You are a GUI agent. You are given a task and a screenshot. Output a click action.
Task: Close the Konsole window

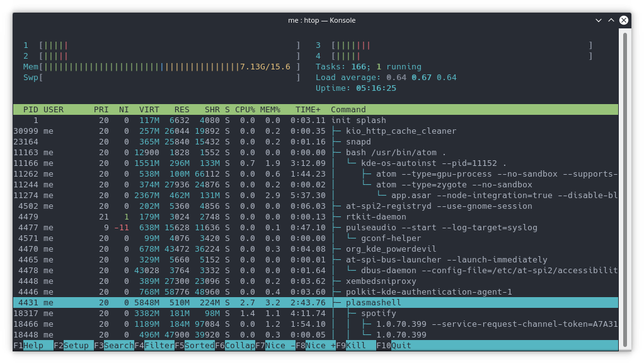(x=623, y=20)
